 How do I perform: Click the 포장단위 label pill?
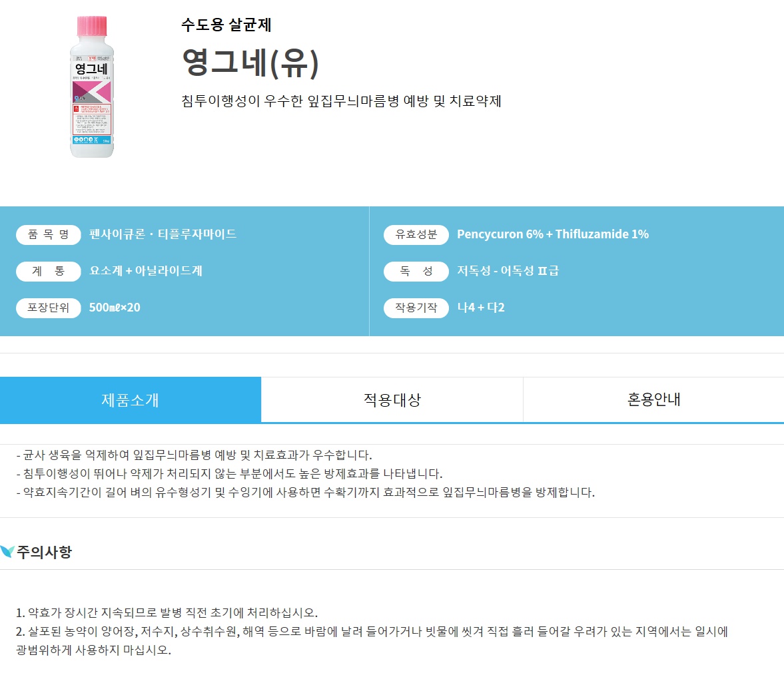pyautogui.click(x=49, y=308)
